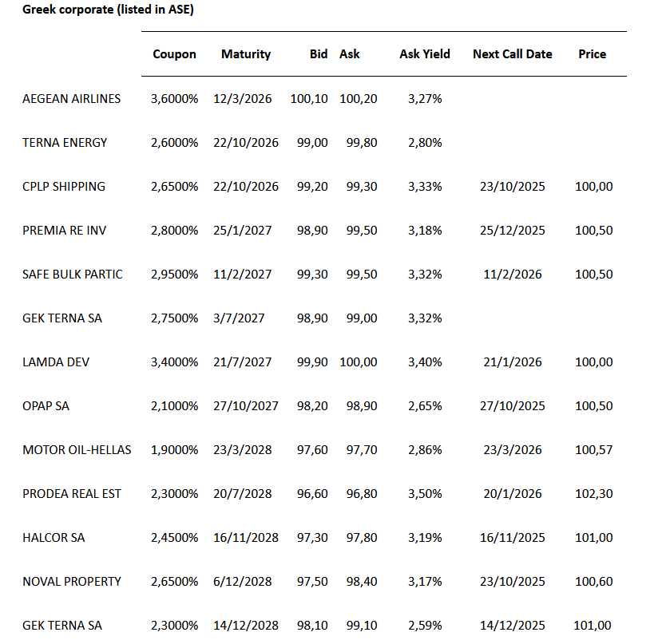Click the PRODEA REAL EST name
This screenshot has height=644, width=666.
click(x=72, y=494)
